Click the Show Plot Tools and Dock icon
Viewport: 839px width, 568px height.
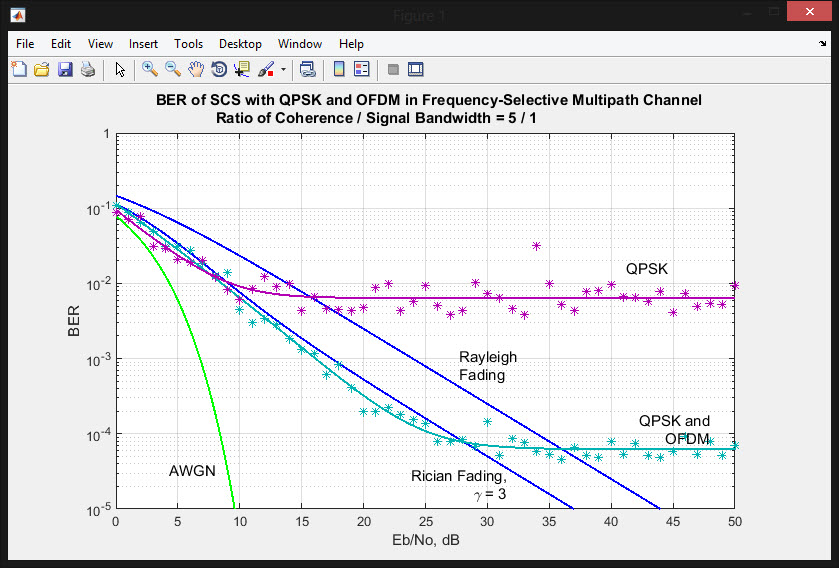[416, 69]
